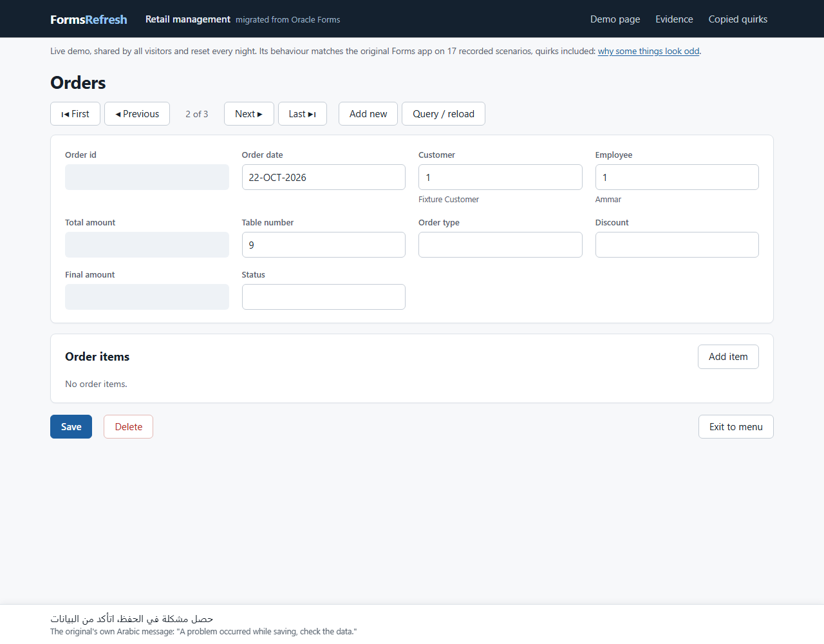Click the 'Fixture Customer' name text
The height and width of the screenshot is (644, 824).
[449, 200]
